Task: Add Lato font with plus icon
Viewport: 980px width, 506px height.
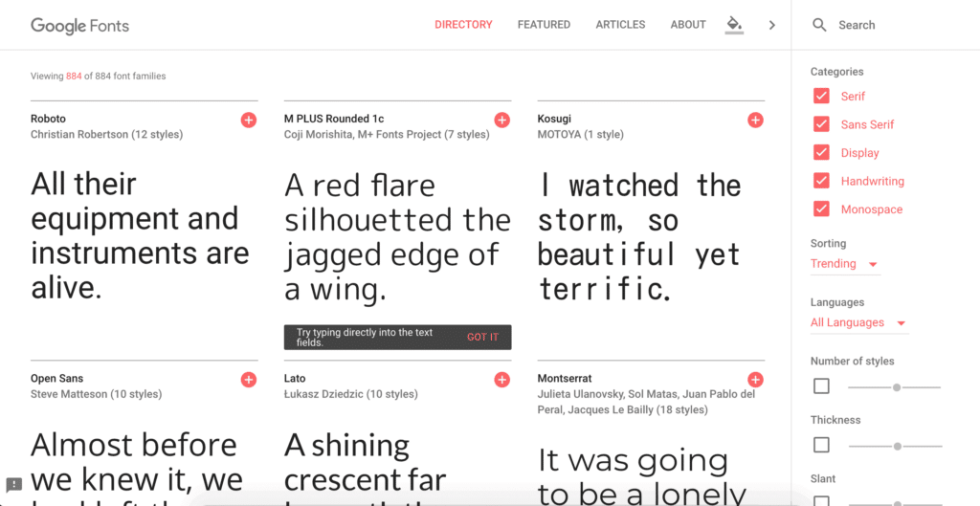Action: (501, 380)
